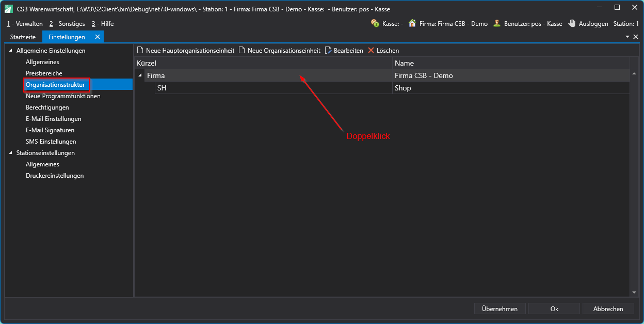Sort by the Kürzel column header
The width and height of the screenshot is (644, 324).
point(263,63)
